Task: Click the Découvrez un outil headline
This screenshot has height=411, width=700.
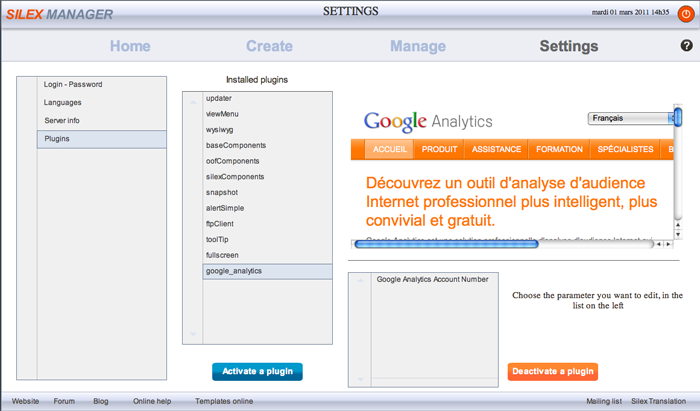Action: coord(511,202)
